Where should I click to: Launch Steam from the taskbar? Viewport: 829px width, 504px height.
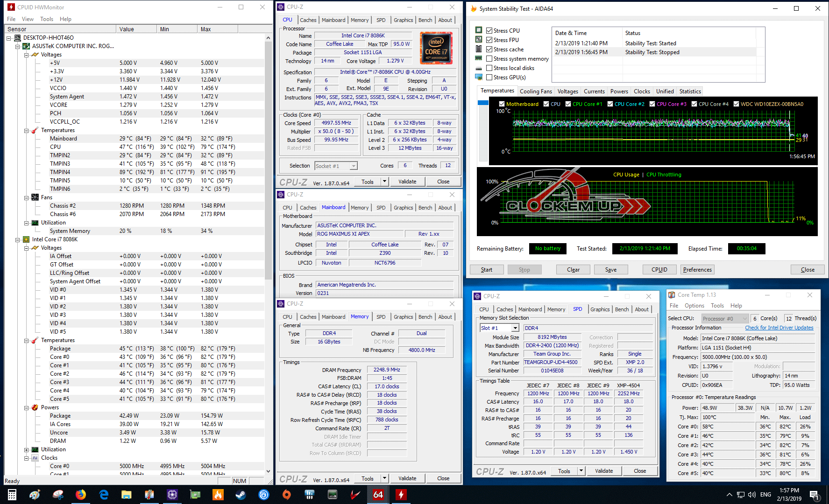point(241,494)
